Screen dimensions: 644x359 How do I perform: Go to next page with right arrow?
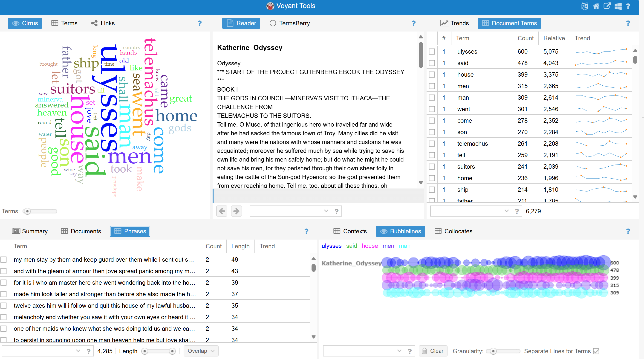pyautogui.click(x=236, y=211)
